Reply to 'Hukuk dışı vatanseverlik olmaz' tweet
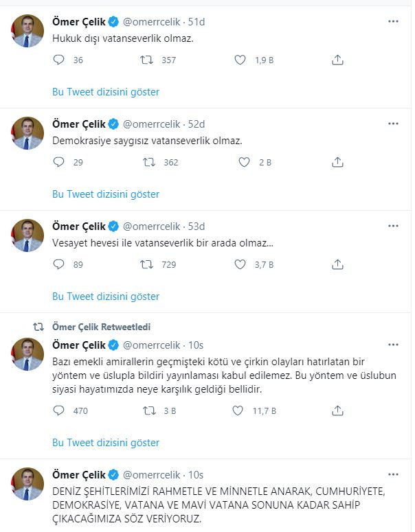Viewport: 415px width, 532px height. pos(58,60)
